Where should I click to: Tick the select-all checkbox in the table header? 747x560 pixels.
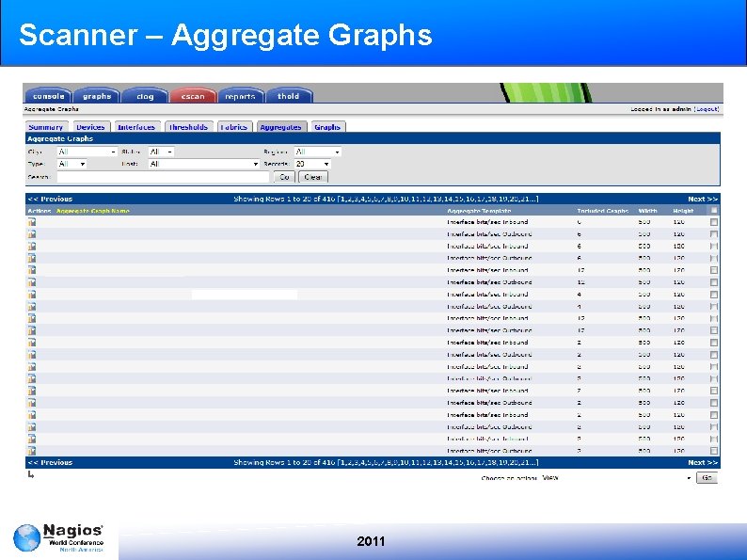tap(714, 210)
